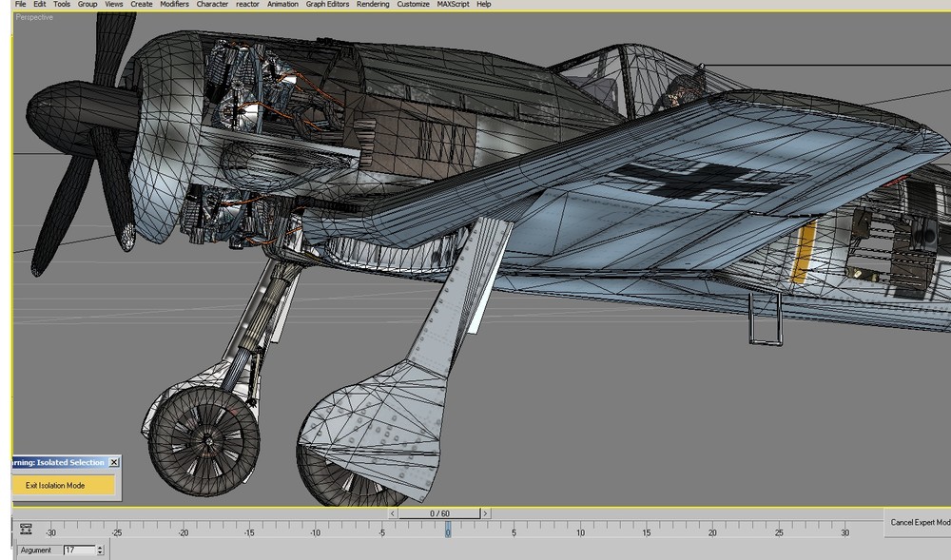Select the Argument value input field
Screen dimensions: 951x560
(x=81, y=550)
